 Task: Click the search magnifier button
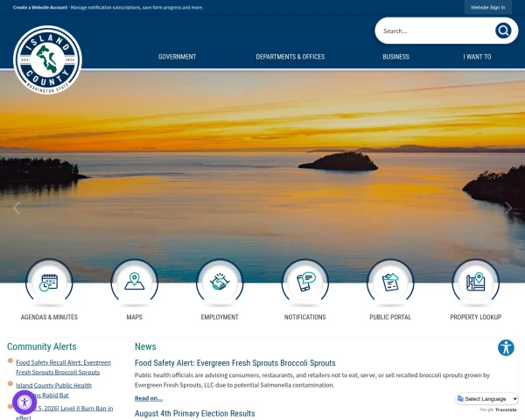(503, 31)
